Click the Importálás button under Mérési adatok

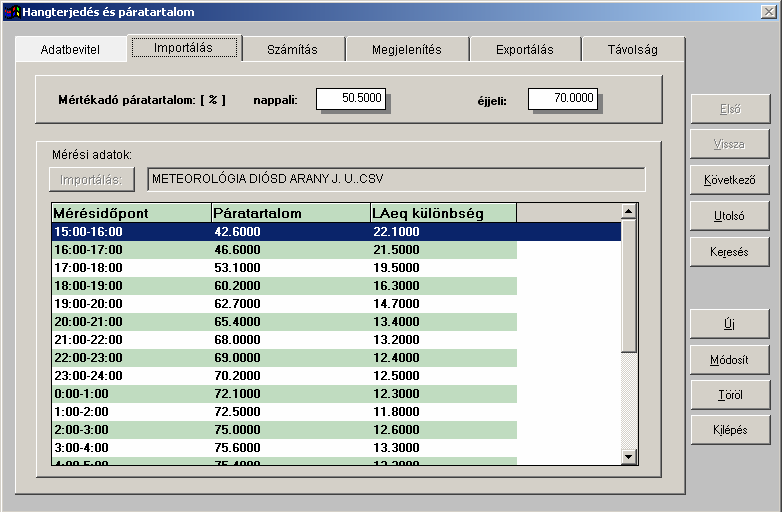92,179
